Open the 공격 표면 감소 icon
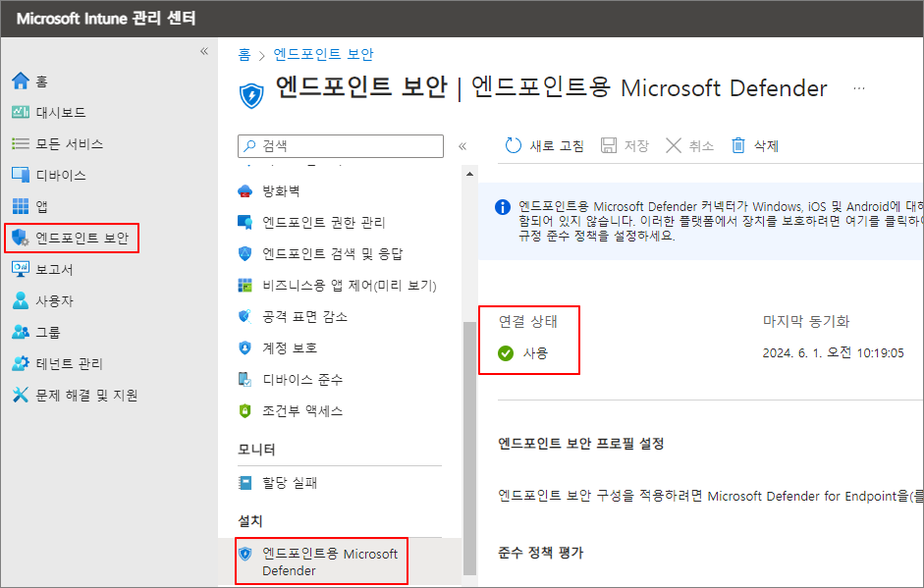The height and width of the screenshot is (588, 924). pyautogui.click(x=245, y=316)
